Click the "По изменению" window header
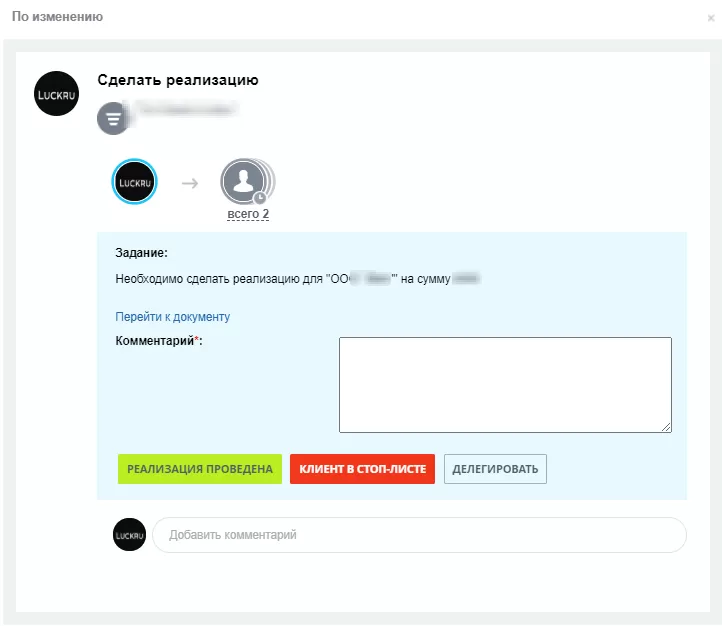 pyautogui.click(x=57, y=17)
